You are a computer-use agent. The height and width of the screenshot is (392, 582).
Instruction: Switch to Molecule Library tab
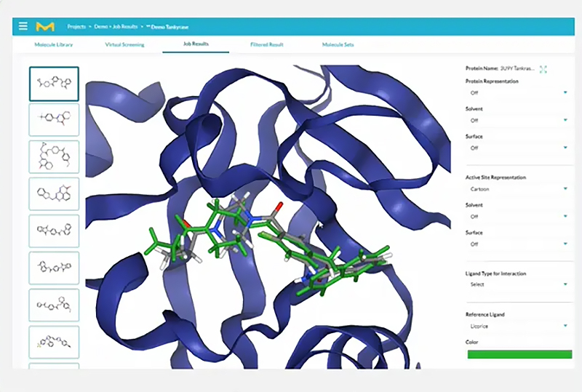54,44
